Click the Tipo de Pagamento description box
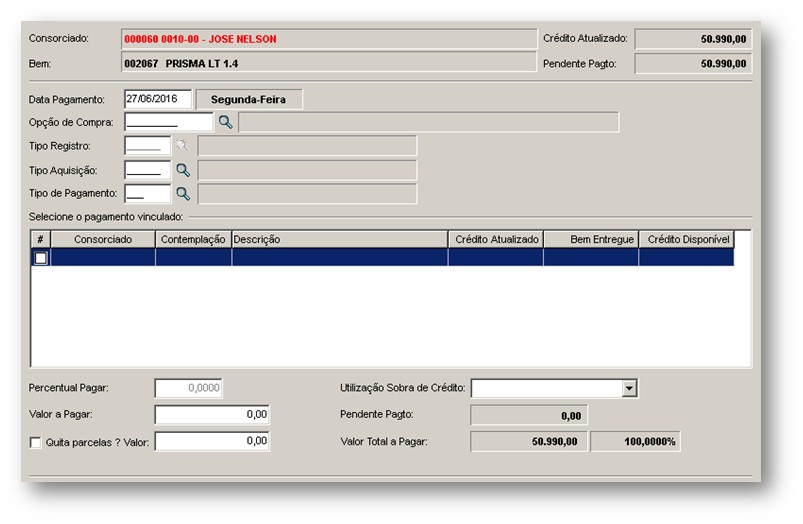This screenshot has width=803, height=524. (x=307, y=194)
